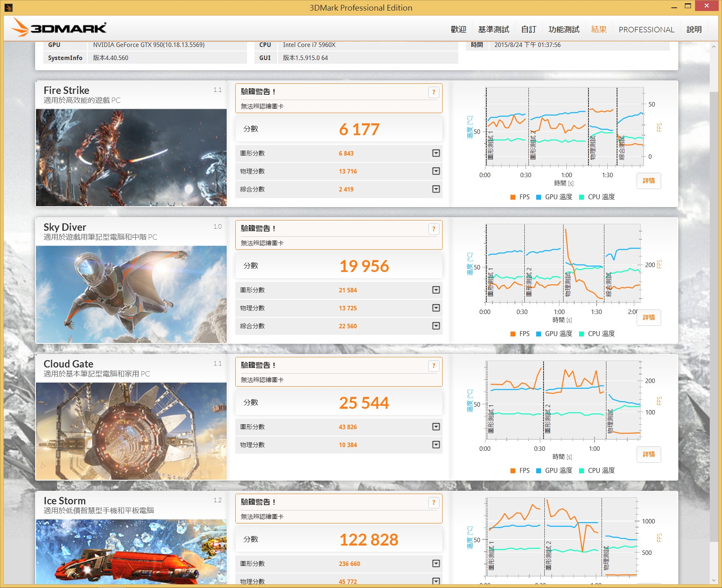Expand Cloud Gate 圖形分數 43 826 row

pyautogui.click(x=436, y=427)
